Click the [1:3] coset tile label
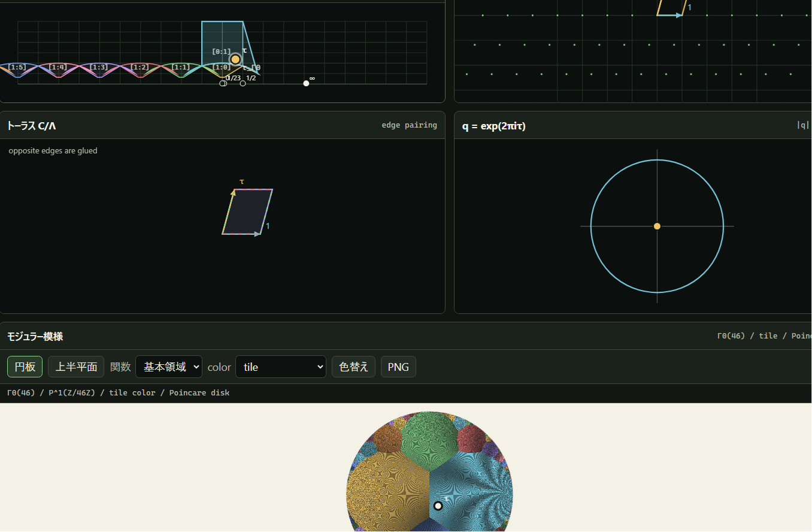Screen dimensions: 812x532 click(99, 67)
